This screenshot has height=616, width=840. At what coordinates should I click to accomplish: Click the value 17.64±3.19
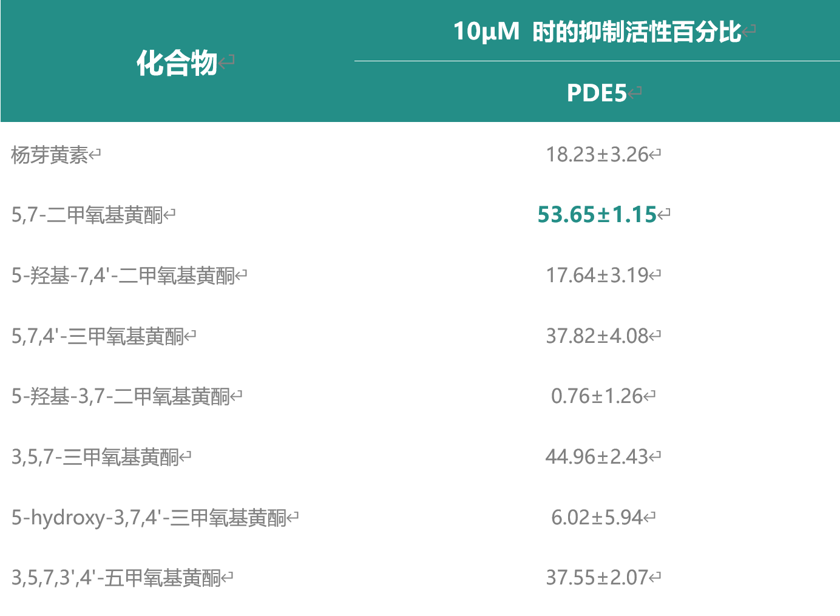597,276
